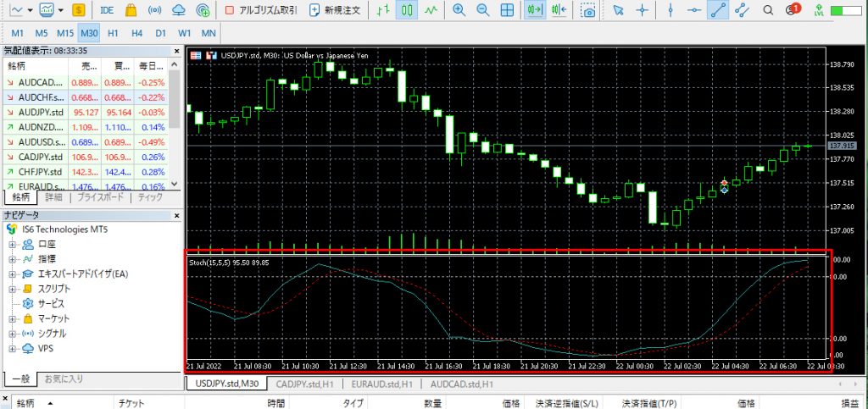Screen dimensions: 868x409
Task: Switch to the CADJPY.std,H1 chart tab
Action: coord(305,384)
